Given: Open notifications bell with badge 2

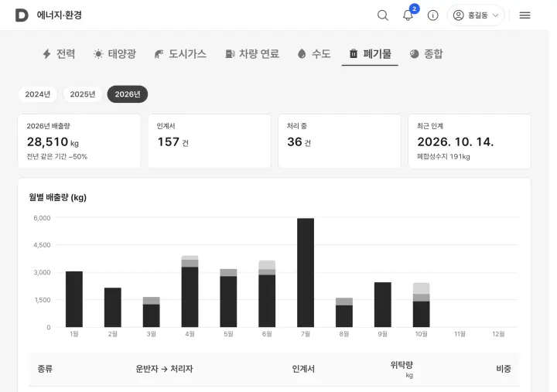Looking at the screenshot, I should pyautogui.click(x=408, y=15).
